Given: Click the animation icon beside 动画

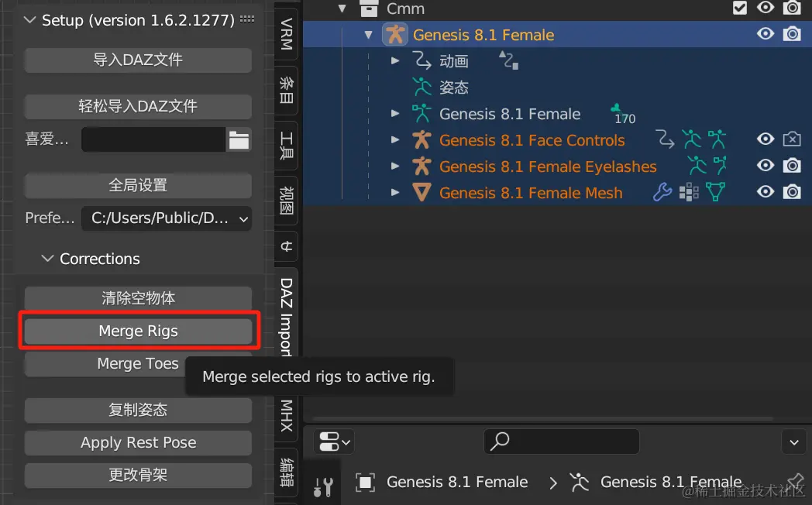Looking at the screenshot, I should (x=422, y=61).
